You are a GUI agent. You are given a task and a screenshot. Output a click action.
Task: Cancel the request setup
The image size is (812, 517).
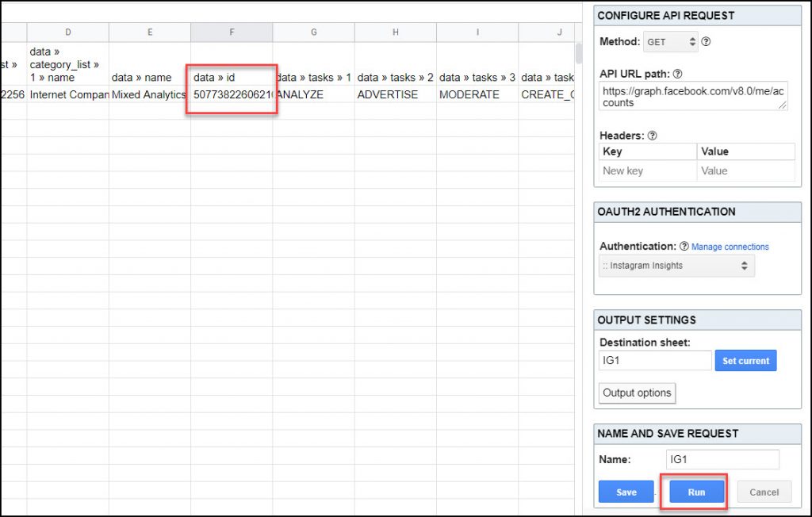click(x=764, y=492)
